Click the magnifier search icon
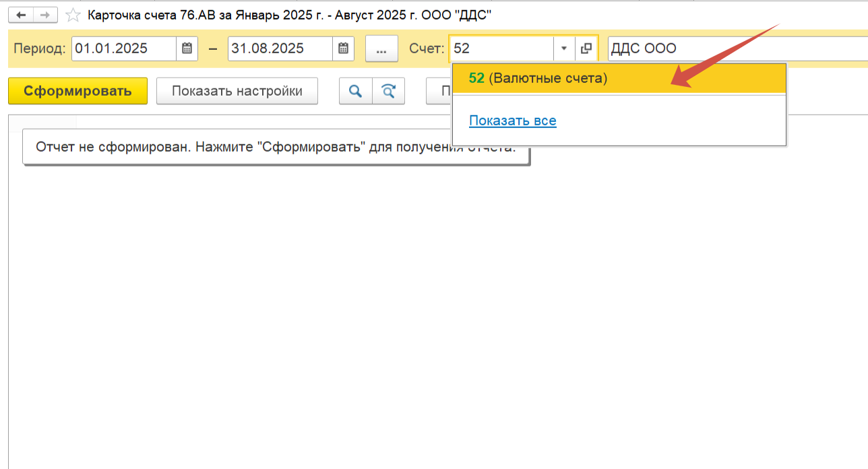The width and height of the screenshot is (868, 469). coord(355,91)
